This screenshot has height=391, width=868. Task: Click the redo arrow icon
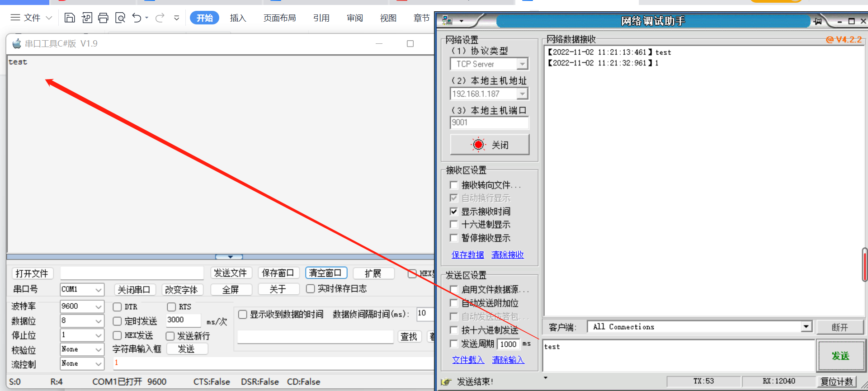click(x=160, y=18)
